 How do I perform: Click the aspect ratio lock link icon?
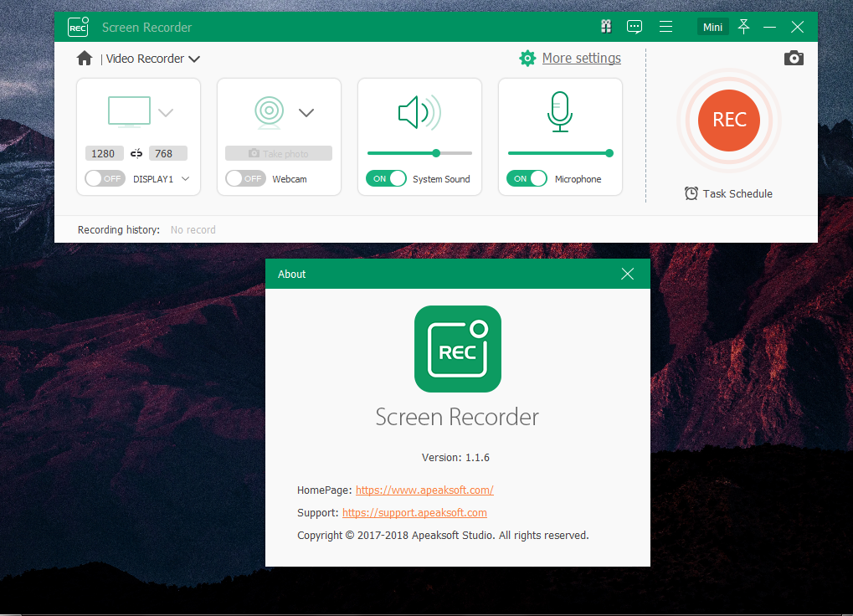click(x=136, y=153)
